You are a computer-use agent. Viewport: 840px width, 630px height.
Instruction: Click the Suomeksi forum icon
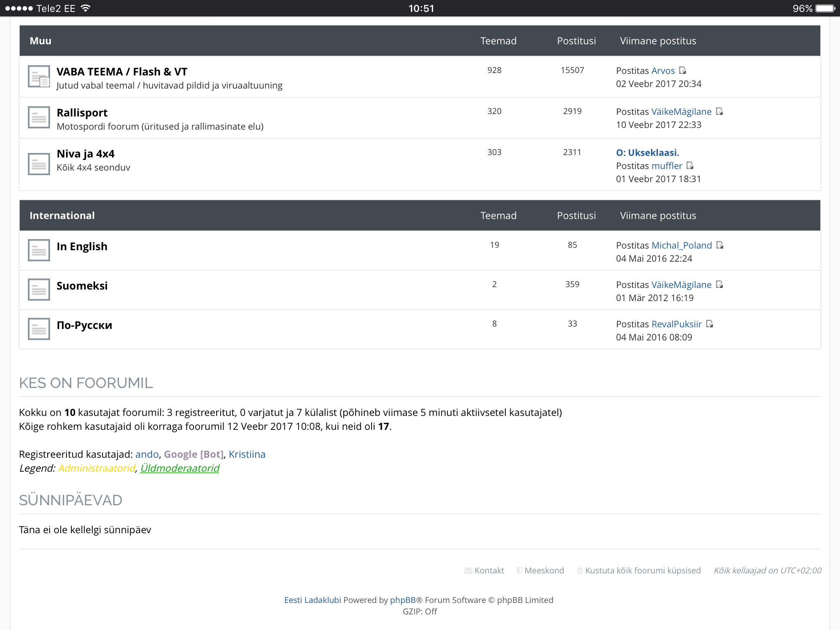[x=39, y=290]
